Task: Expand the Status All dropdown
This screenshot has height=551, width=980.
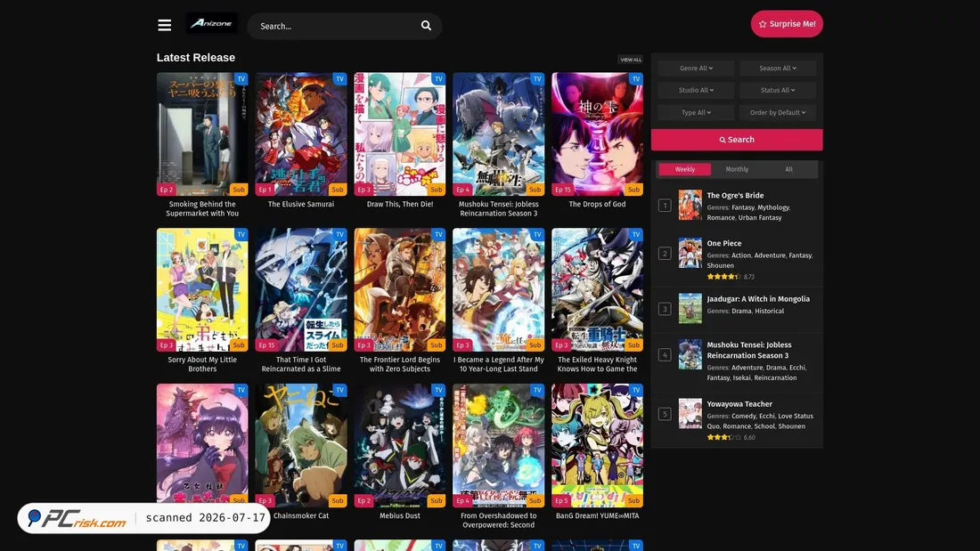Action: pos(778,90)
